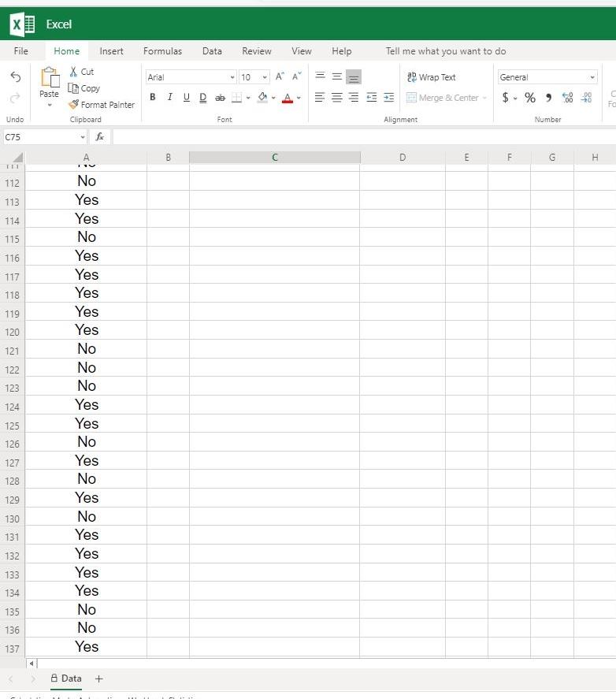The height and width of the screenshot is (699, 616).
Task: Open fill color dropdown arrow
Action: [273, 98]
